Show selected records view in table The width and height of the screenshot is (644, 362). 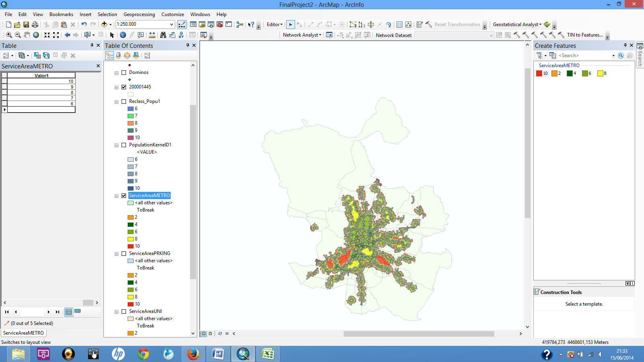pyautogui.click(x=78, y=311)
